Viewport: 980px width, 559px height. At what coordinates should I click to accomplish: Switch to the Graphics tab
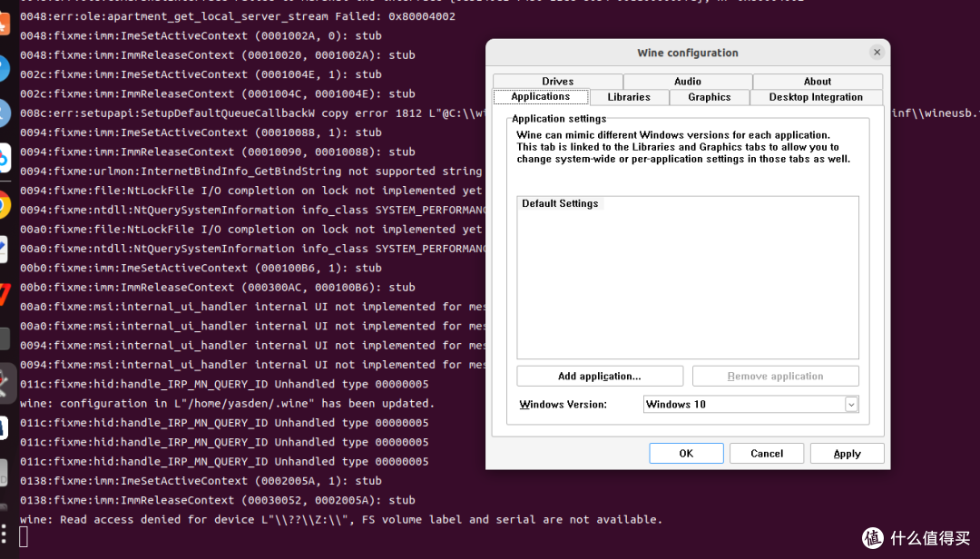pos(711,96)
